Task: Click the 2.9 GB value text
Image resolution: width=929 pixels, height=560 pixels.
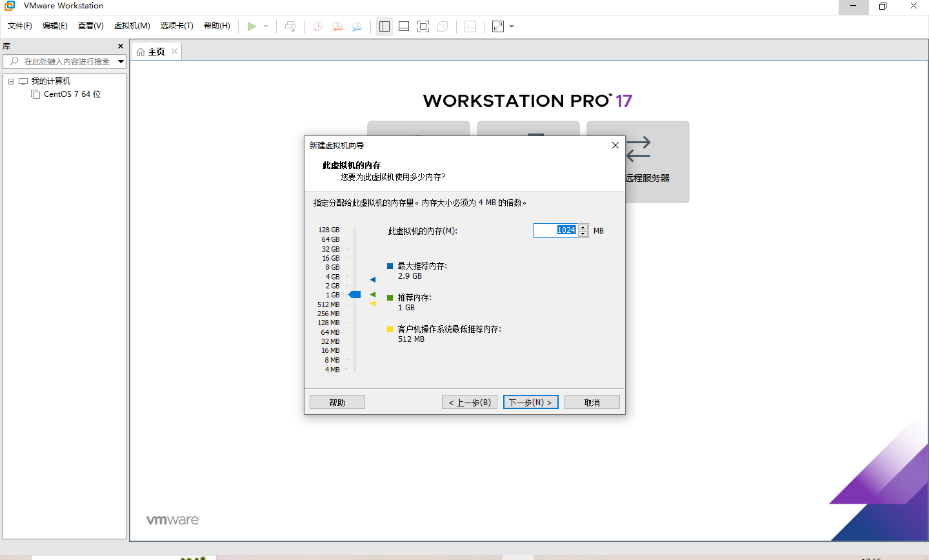Action: click(410, 276)
